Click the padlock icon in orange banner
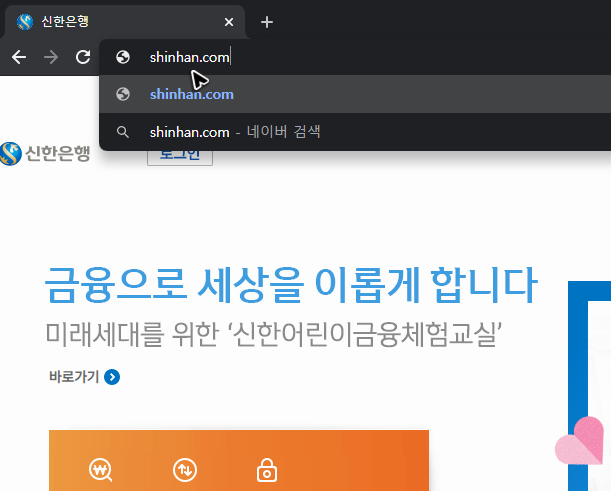The image size is (611, 491). click(267, 470)
